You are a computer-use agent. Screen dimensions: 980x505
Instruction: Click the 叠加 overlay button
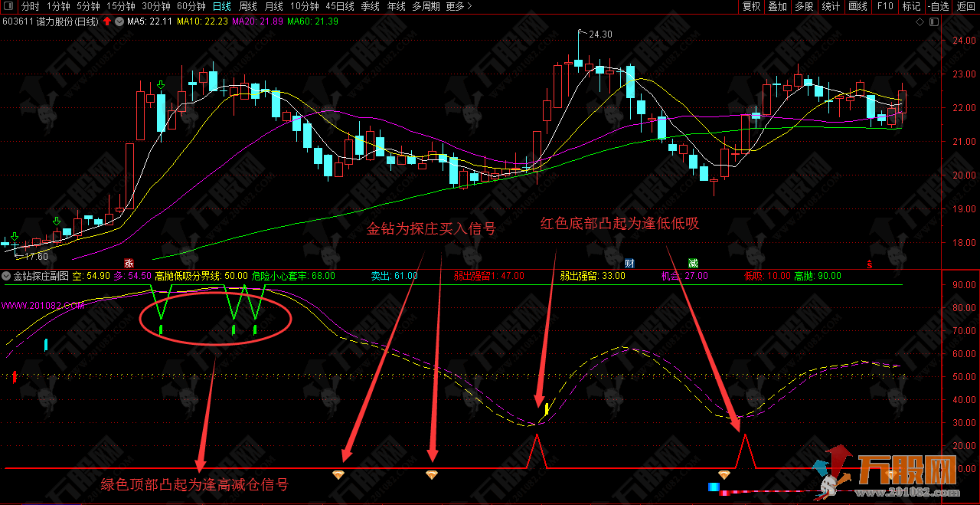pos(778,6)
